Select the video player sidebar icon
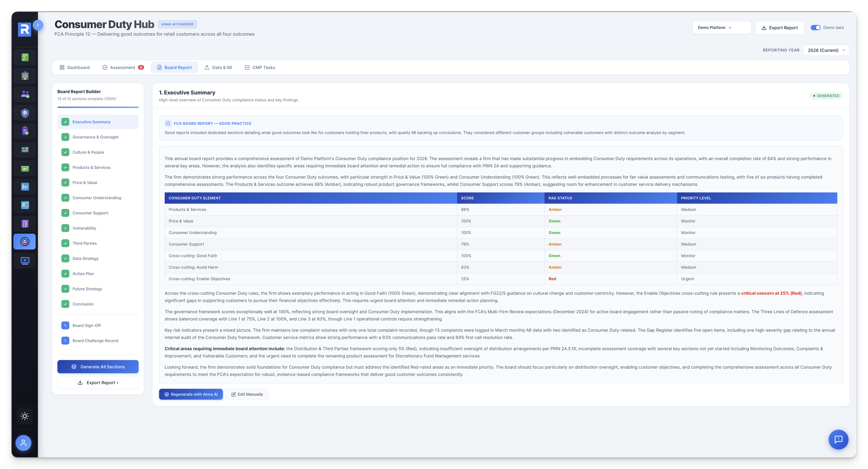This screenshot has height=469, width=868. [x=24, y=260]
